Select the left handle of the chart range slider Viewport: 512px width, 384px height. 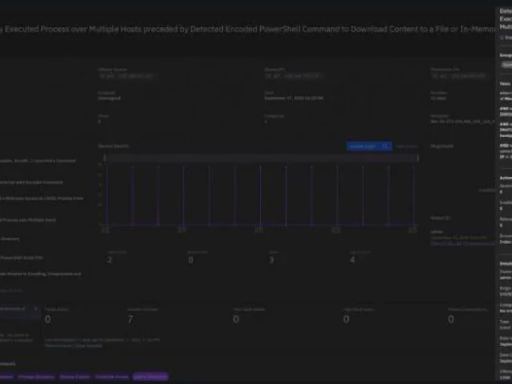coord(105,158)
